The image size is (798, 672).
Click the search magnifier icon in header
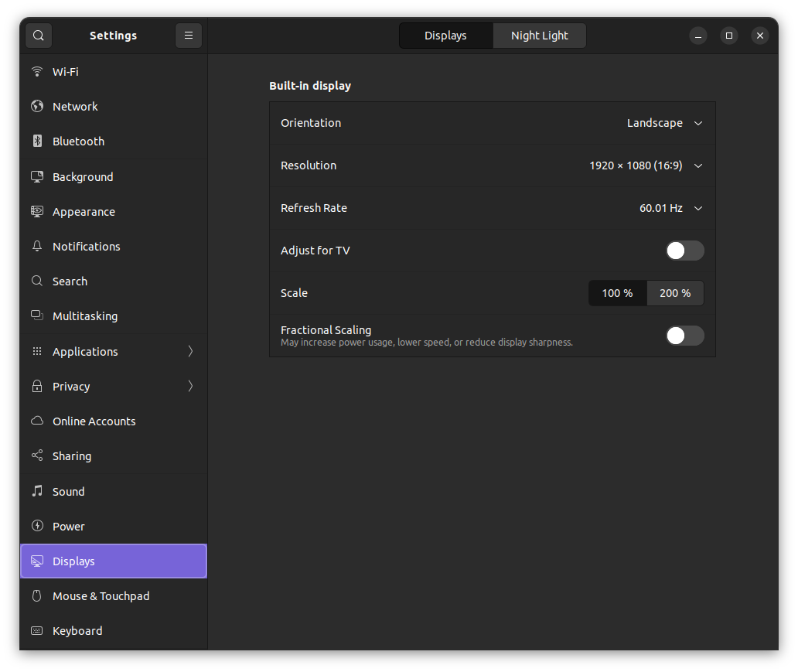tap(39, 36)
